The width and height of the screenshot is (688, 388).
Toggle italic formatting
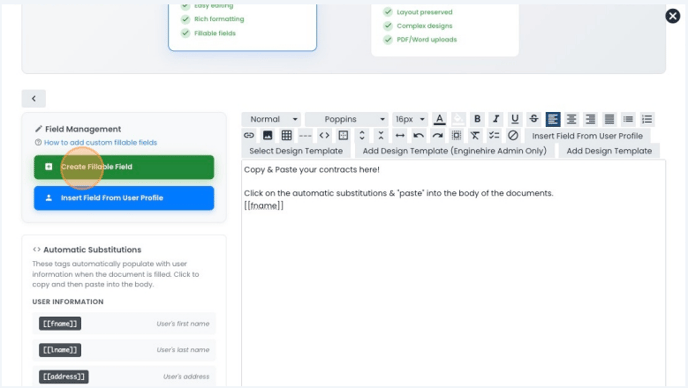pyautogui.click(x=496, y=119)
